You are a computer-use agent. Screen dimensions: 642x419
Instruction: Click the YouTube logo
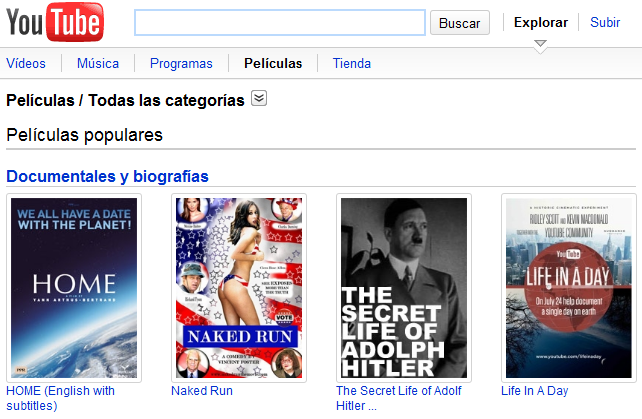55,22
